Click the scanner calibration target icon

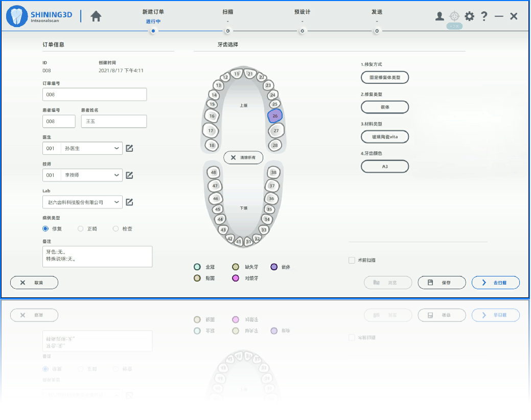pyautogui.click(x=454, y=16)
